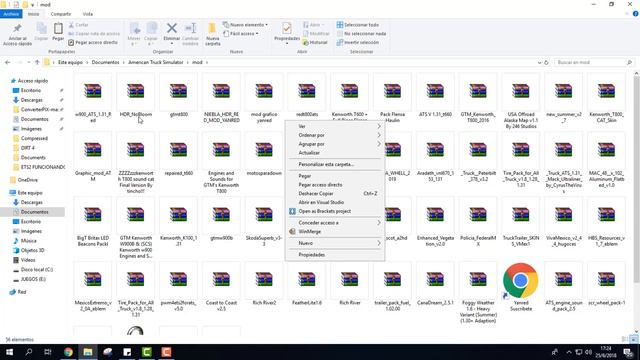640x360 pixels.
Task: Choose Deshacer Copiar in context menu
Action: [335, 193]
